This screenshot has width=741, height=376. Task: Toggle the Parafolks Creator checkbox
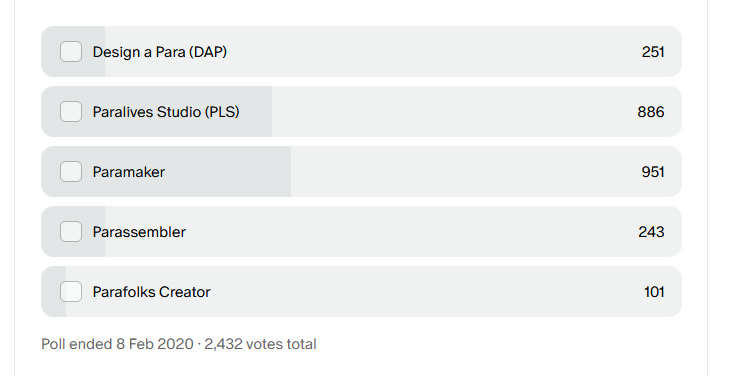click(71, 291)
